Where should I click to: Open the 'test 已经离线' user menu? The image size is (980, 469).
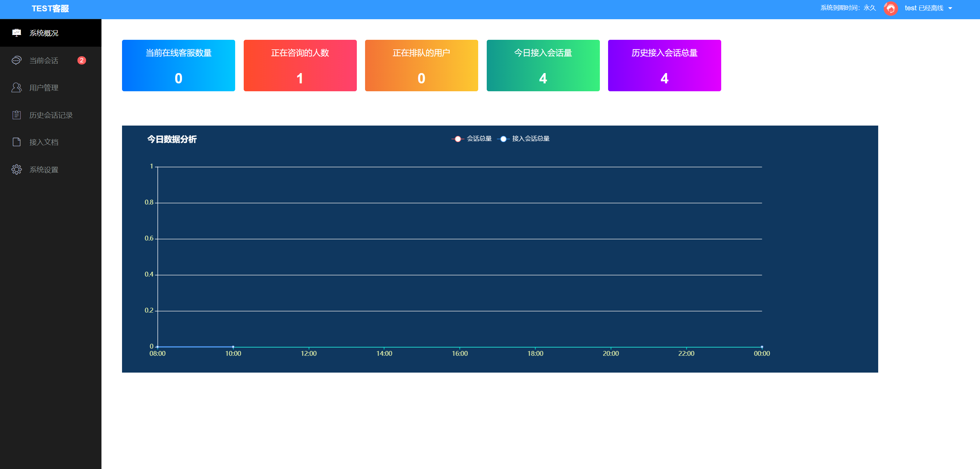924,8
